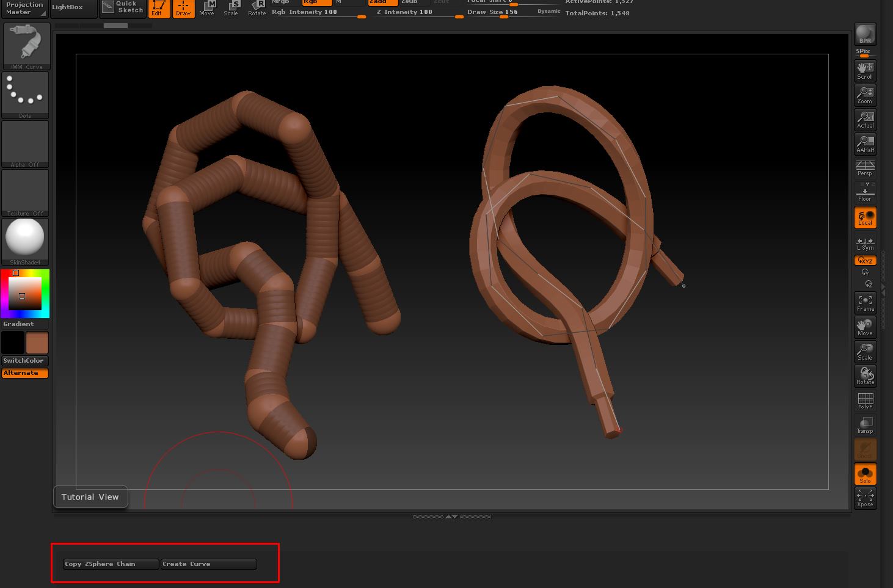This screenshot has width=893, height=588.
Task: Open the Projection Master dialog
Action: pyautogui.click(x=23, y=8)
